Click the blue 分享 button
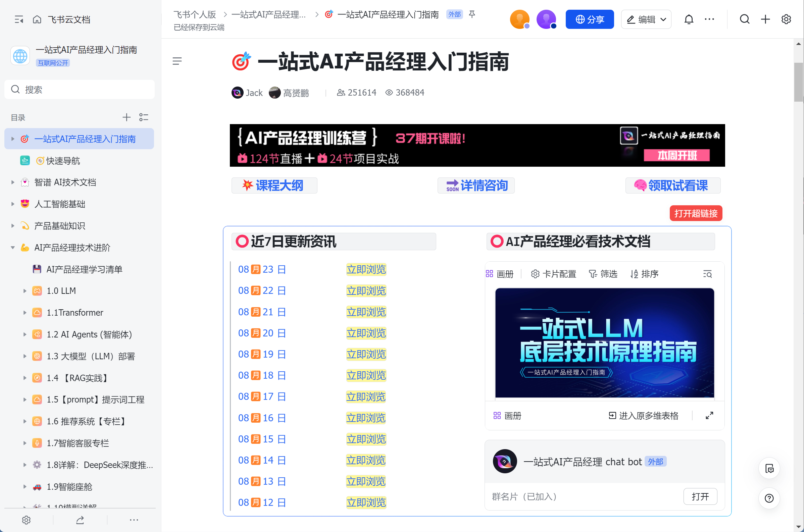Screen dimensions: 804x532 click(x=590, y=19)
